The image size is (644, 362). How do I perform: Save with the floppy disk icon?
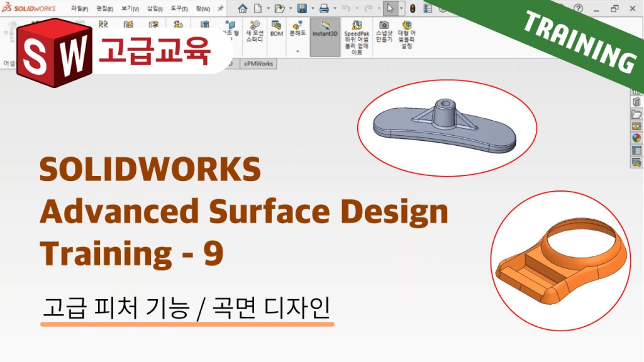tap(303, 8)
